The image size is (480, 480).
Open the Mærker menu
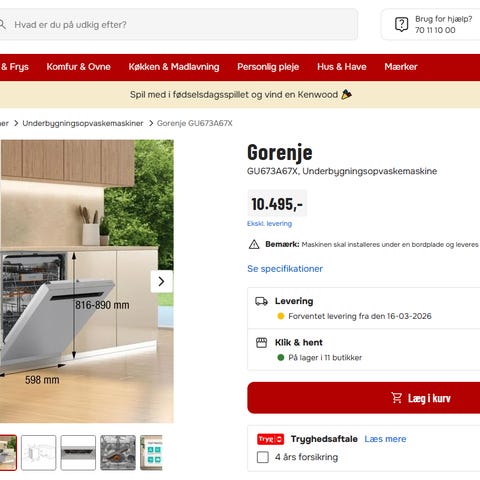pyautogui.click(x=401, y=67)
